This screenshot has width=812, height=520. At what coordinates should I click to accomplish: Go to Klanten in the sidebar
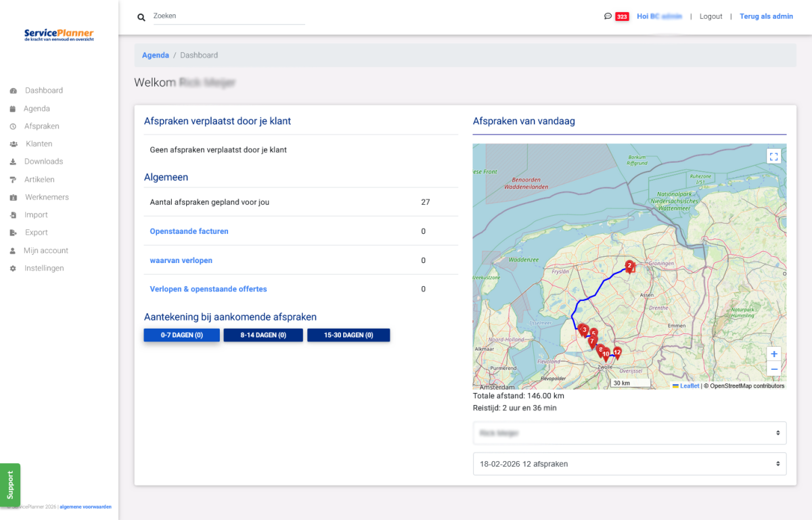point(39,143)
